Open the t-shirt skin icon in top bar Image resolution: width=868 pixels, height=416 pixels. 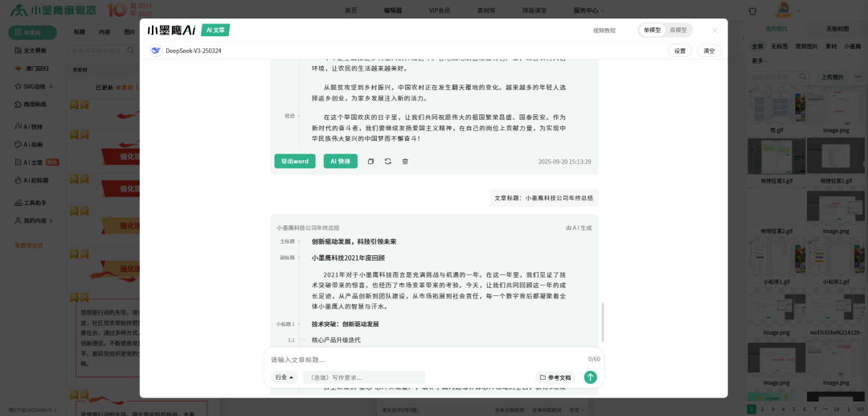tap(752, 10)
